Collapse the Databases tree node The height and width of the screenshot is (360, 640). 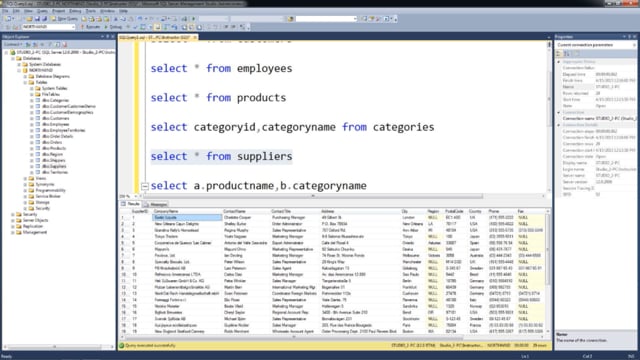pyautogui.click(x=13, y=58)
